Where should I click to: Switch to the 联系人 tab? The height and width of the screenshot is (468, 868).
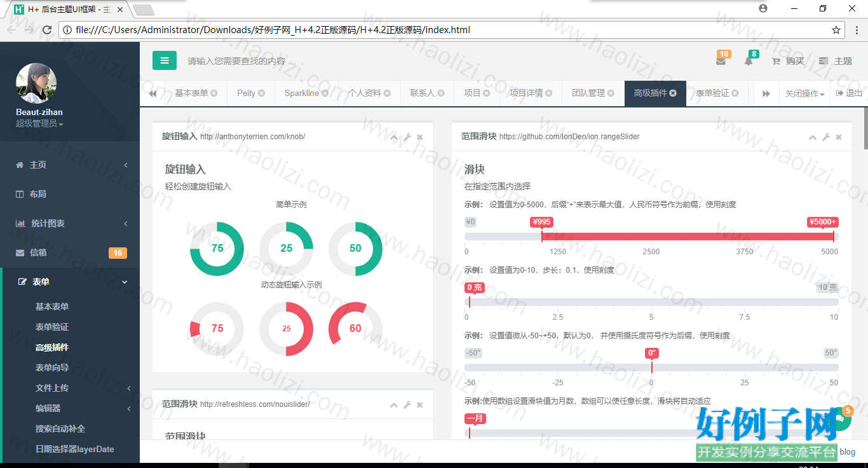click(423, 93)
